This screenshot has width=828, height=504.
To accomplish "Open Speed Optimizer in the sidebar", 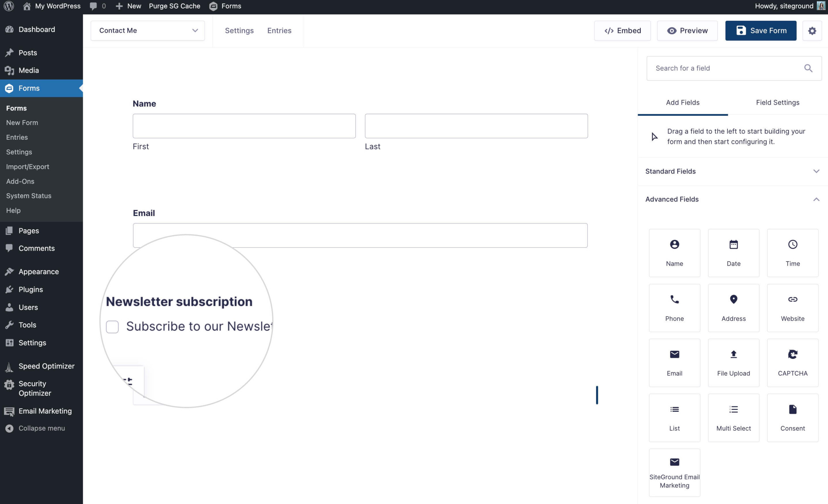I will point(41,366).
